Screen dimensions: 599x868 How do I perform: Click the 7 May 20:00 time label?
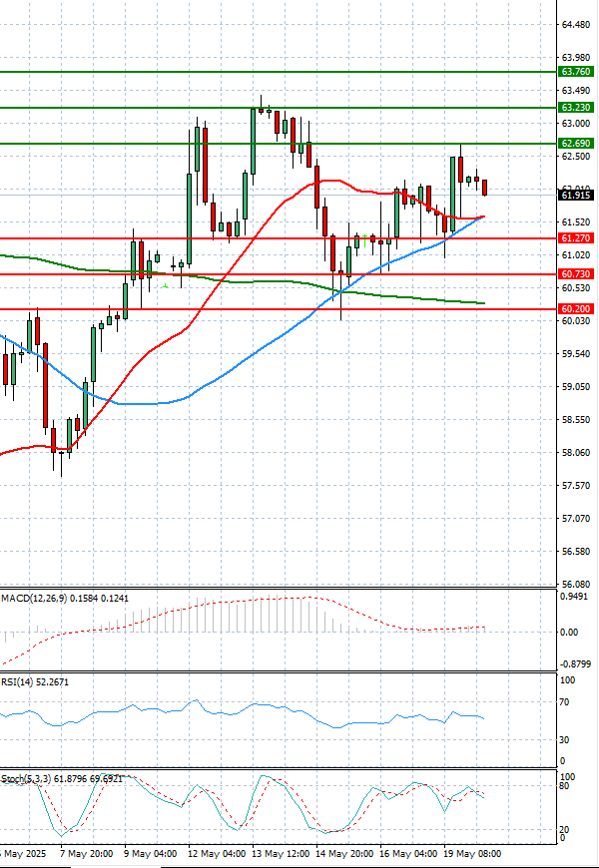(x=86, y=853)
